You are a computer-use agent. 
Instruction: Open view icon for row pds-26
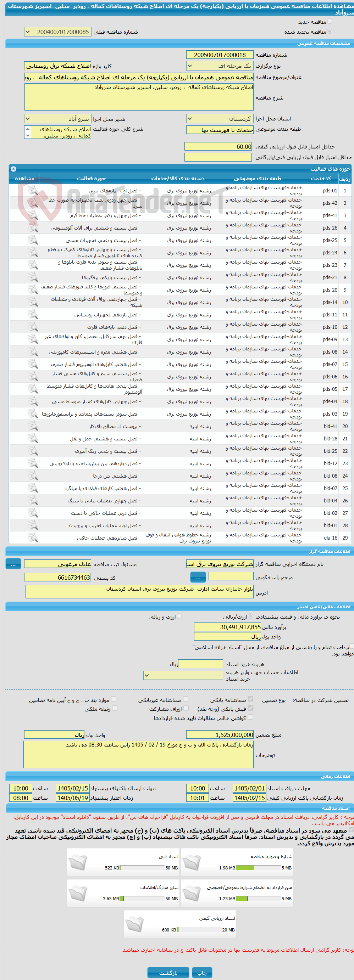(33, 227)
